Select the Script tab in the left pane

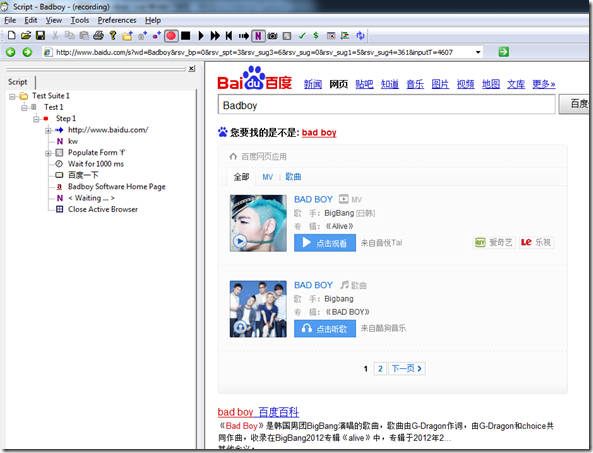click(18, 82)
